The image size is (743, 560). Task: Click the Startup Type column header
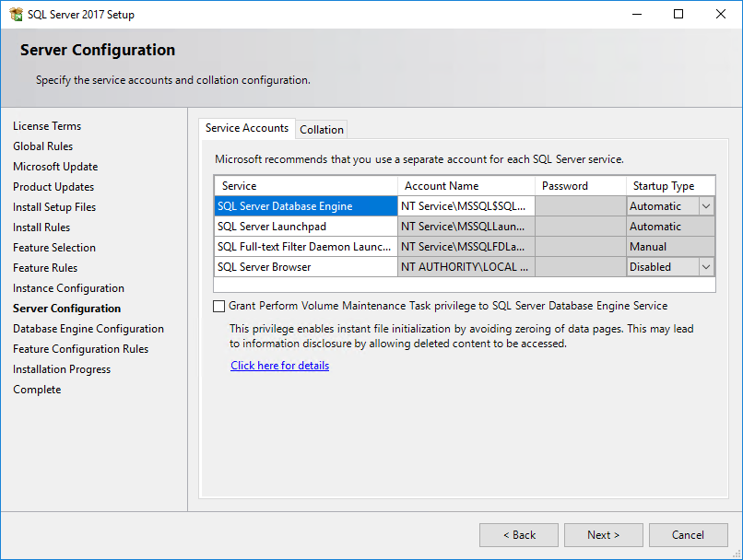coord(670,186)
